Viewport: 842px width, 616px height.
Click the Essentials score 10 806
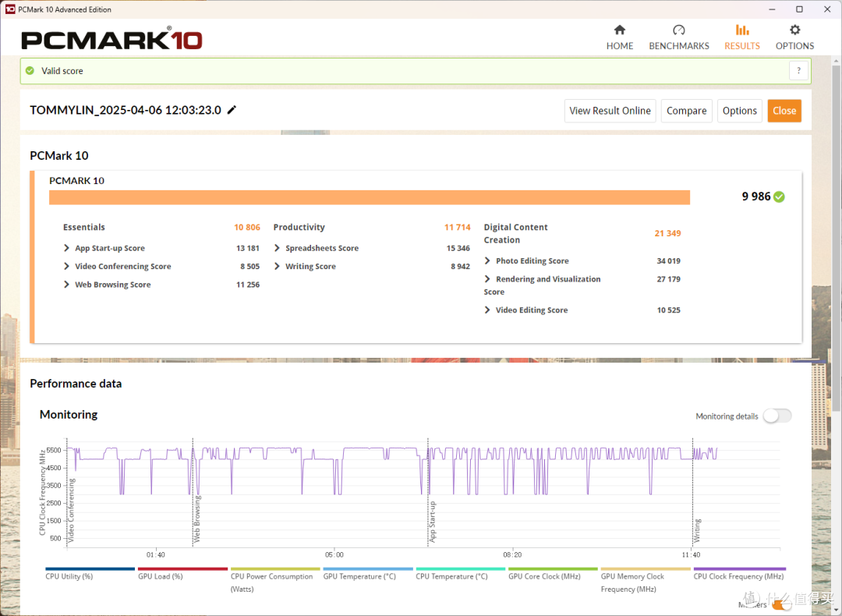247,227
